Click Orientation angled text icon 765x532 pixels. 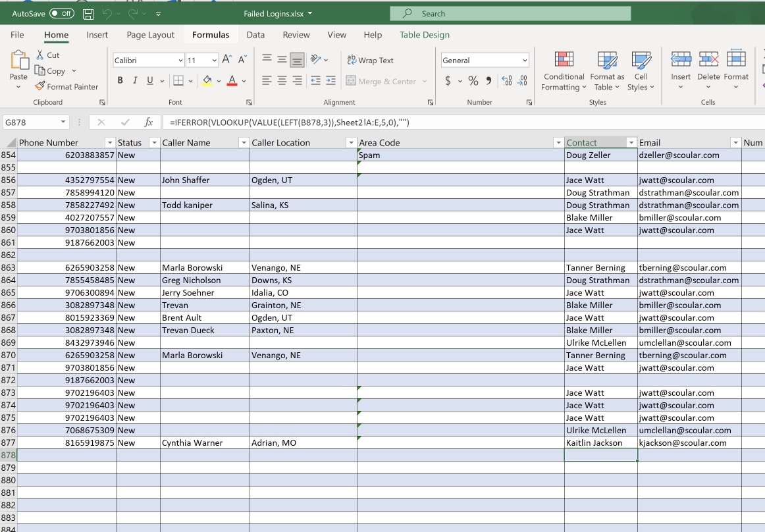316,59
